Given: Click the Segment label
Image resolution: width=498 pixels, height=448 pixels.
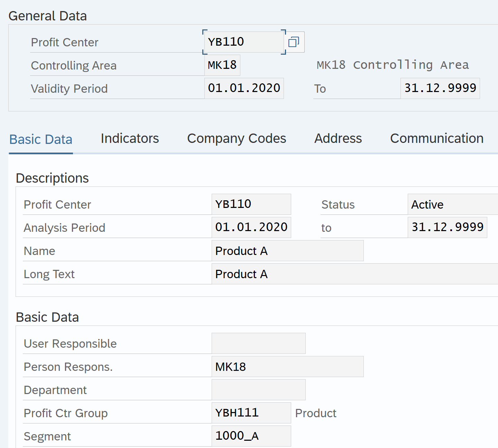Looking at the screenshot, I should [x=47, y=436].
